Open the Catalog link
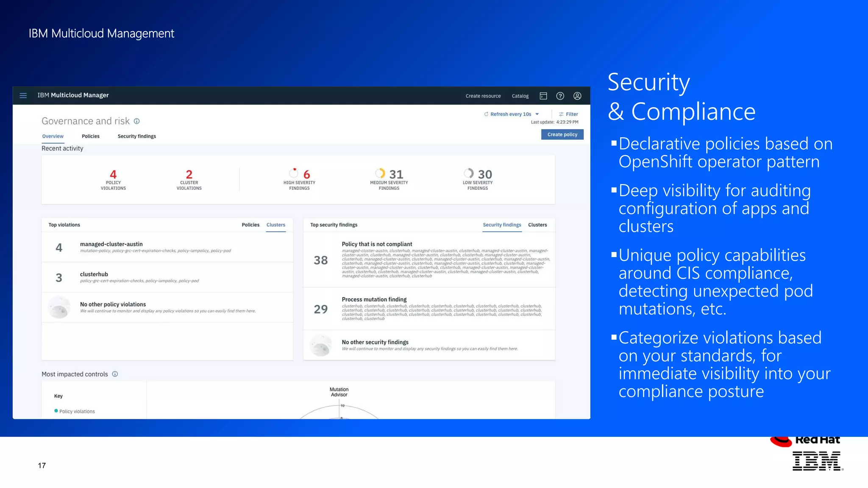868x488 pixels. (x=520, y=96)
